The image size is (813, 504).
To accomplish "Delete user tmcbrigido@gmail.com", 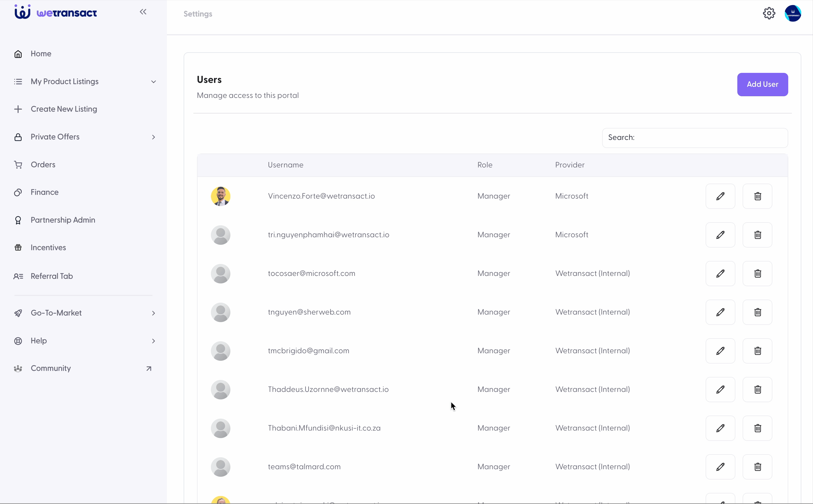I will coord(757,351).
